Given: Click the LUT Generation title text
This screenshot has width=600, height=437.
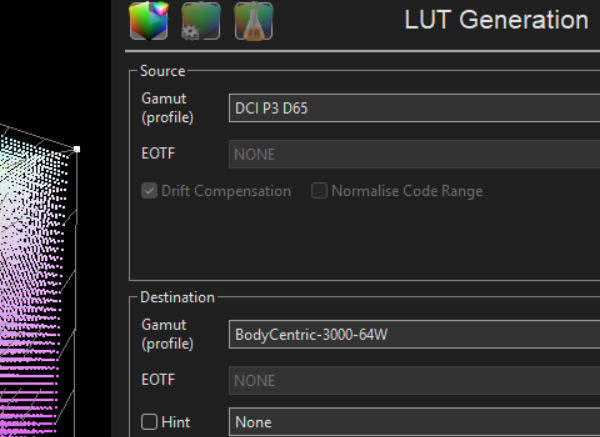Looking at the screenshot, I should point(496,20).
